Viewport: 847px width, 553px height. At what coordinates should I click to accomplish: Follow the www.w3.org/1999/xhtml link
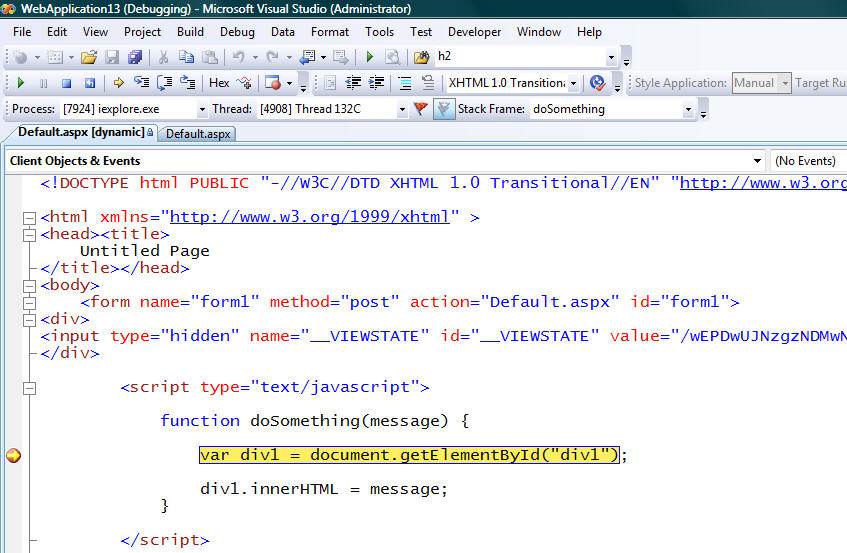310,217
